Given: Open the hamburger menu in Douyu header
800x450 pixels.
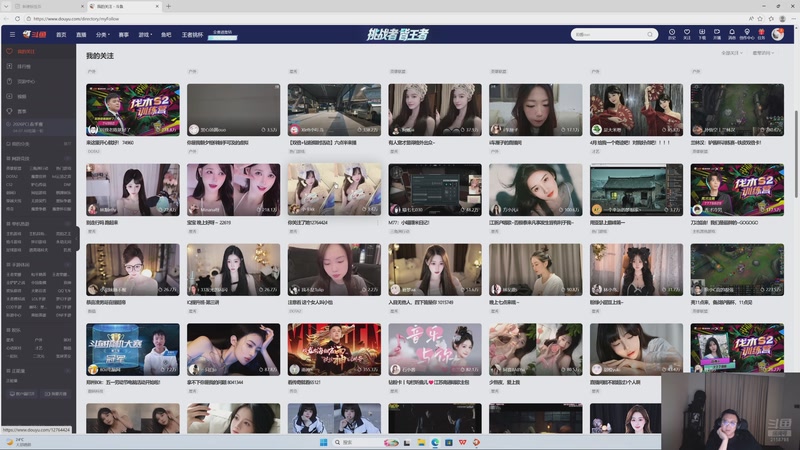Looking at the screenshot, I should 12,35.
